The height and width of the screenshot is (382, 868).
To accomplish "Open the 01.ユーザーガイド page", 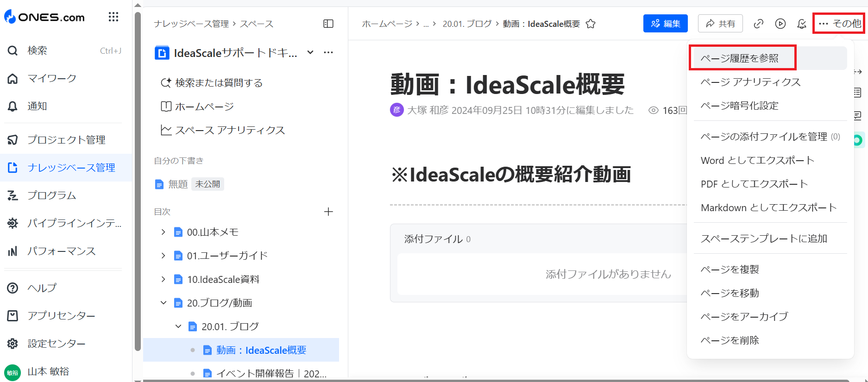I will 227,256.
